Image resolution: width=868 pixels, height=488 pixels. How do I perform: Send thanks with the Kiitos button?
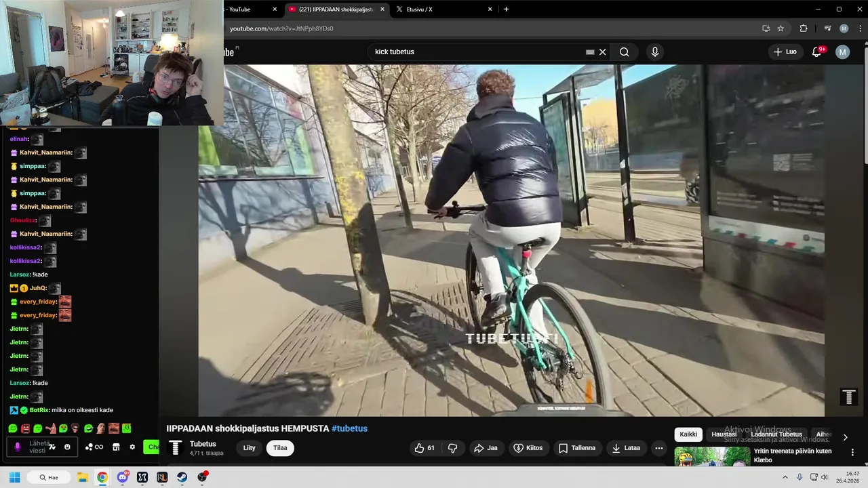(x=528, y=448)
